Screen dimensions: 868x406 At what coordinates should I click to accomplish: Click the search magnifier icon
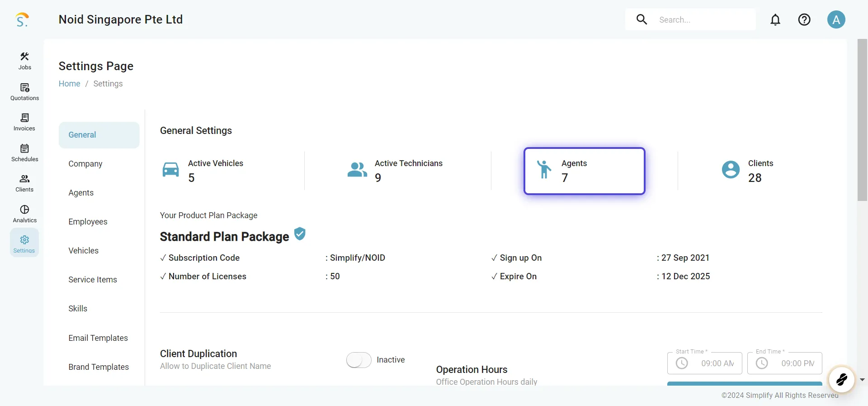tap(642, 19)
